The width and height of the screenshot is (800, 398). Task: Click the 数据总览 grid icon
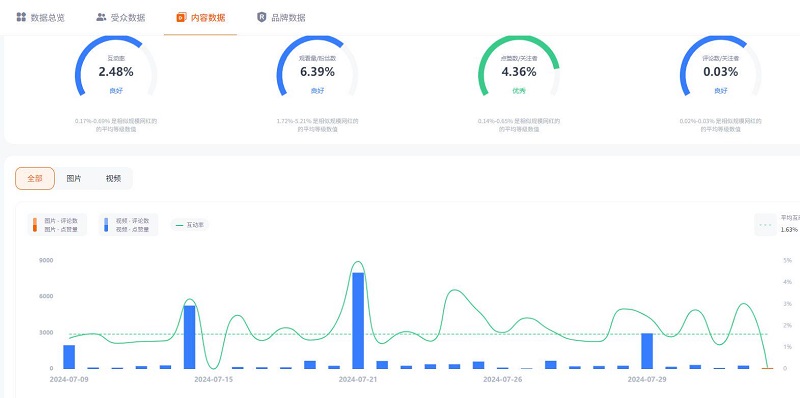pos(21,17)
